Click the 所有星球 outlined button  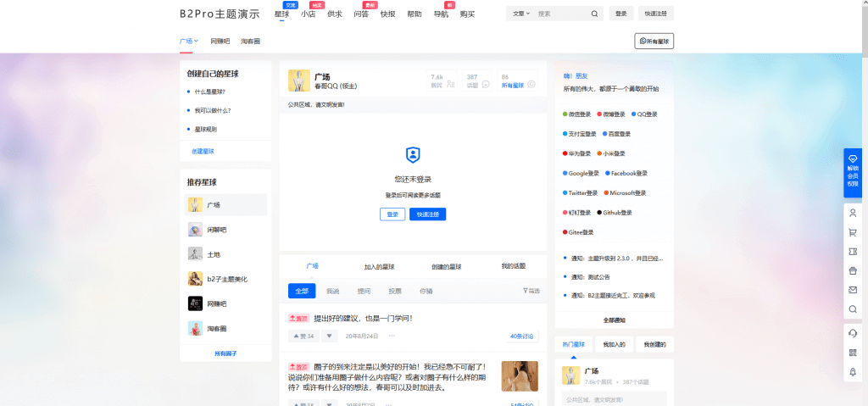(x=654, y=41)
